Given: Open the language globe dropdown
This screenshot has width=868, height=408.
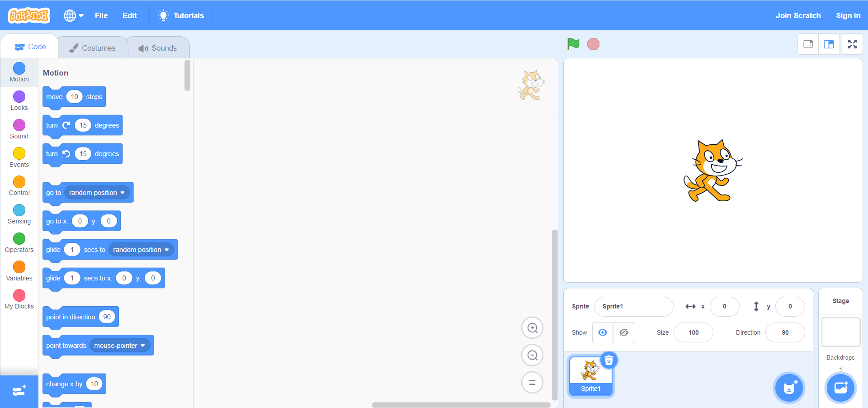Looking at the screenshot, I should [74, 15].
